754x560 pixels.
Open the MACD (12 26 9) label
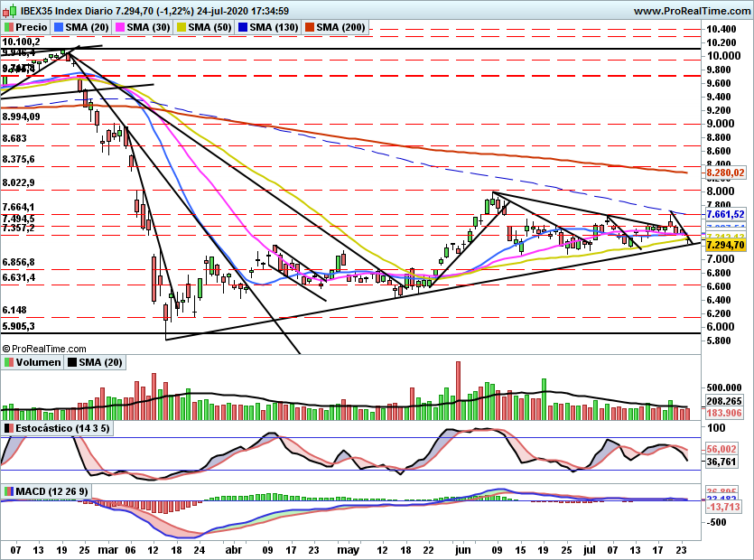point(46,491)
